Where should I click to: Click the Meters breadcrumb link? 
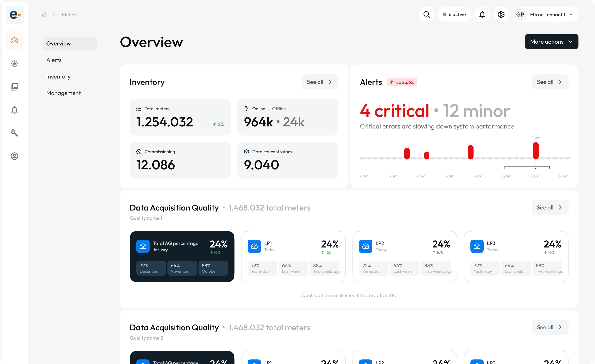coord(70,14)
